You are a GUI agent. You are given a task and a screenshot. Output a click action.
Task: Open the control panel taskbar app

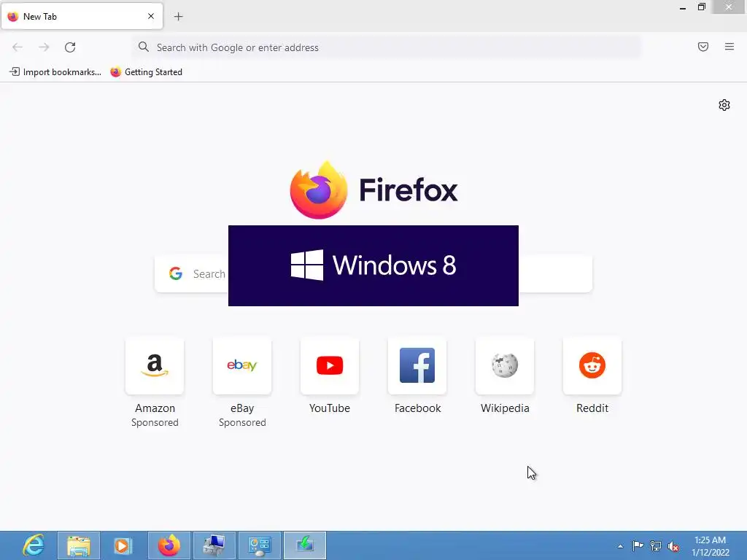tap(259, 545)
